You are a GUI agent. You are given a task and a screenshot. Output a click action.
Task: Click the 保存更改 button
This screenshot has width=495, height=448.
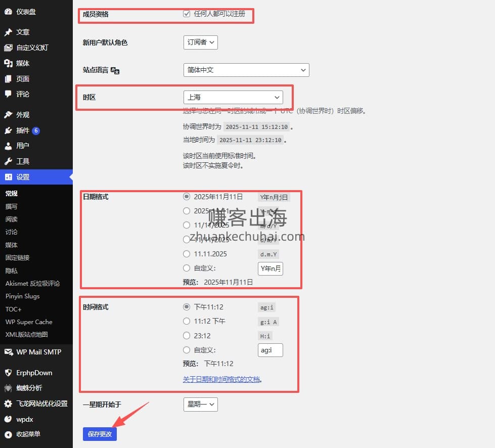pyautogui.click(x=100, y=434)
